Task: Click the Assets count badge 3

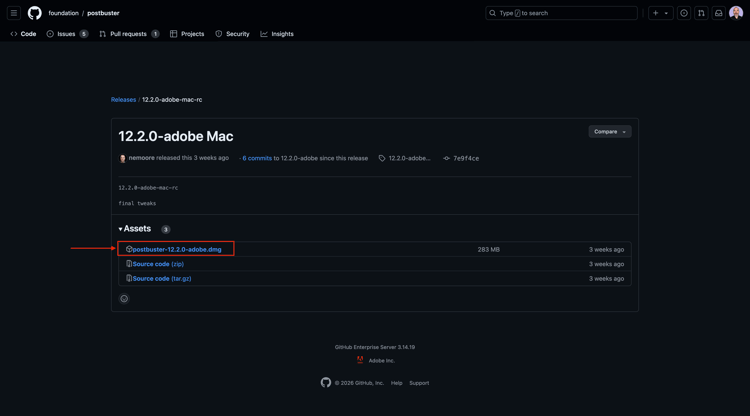Action: [x=165, y=230]
